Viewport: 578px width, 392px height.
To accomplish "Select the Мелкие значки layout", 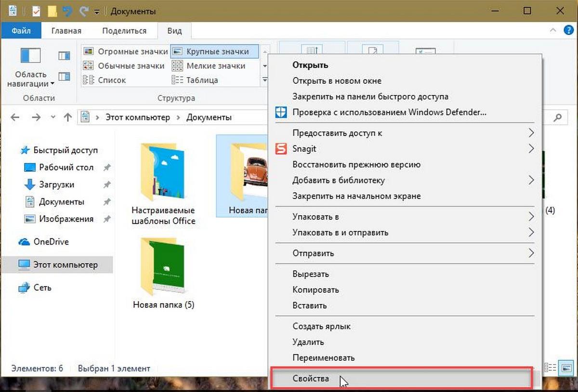I will 209,66.
